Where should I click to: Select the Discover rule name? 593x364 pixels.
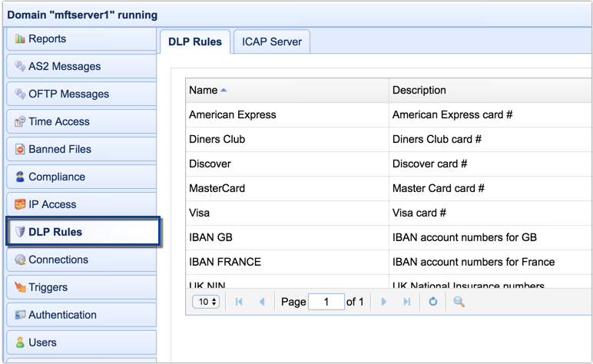210,164
